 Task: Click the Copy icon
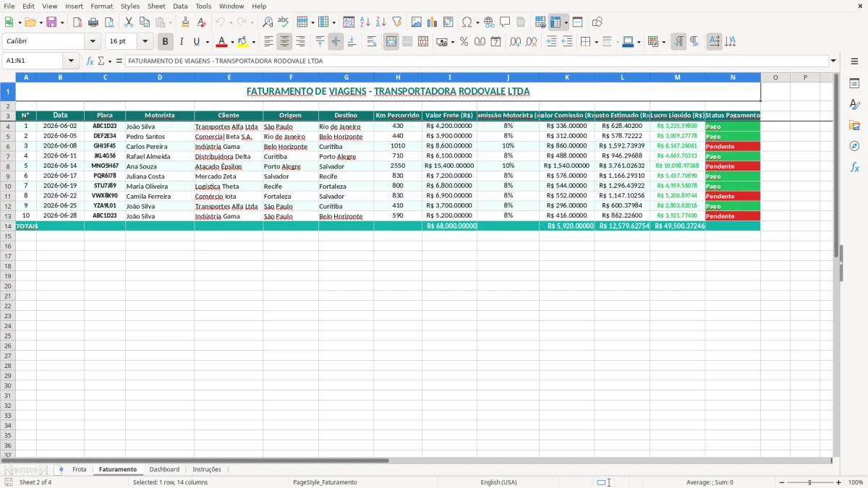144,22
